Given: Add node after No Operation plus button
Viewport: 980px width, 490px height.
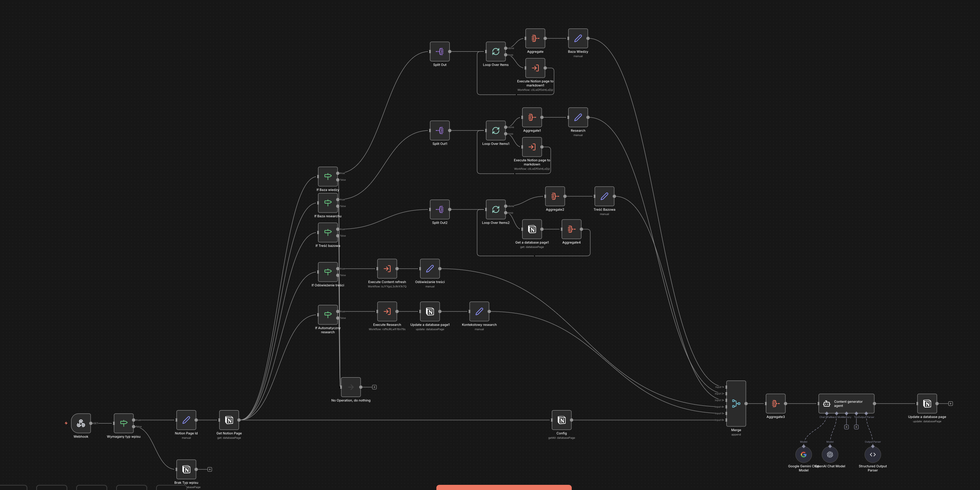Looking at the screenshot, I should click(374, 387).
